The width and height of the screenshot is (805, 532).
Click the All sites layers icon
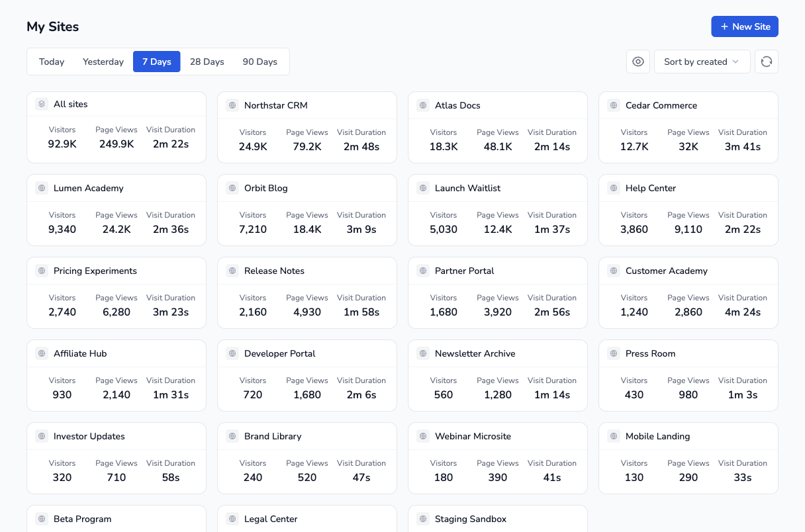[42, 104]
